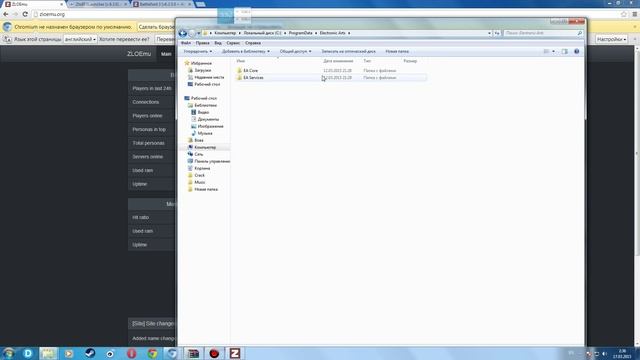Screen dimensions: 640x360
Task: Open the английский language dropdown
Action: click(80, 39)
